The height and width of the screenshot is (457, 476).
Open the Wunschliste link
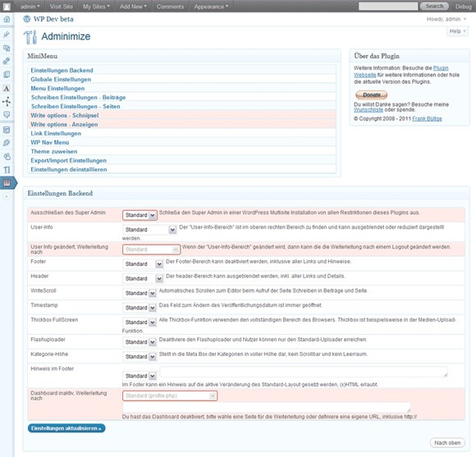click(x=368, y=110)
